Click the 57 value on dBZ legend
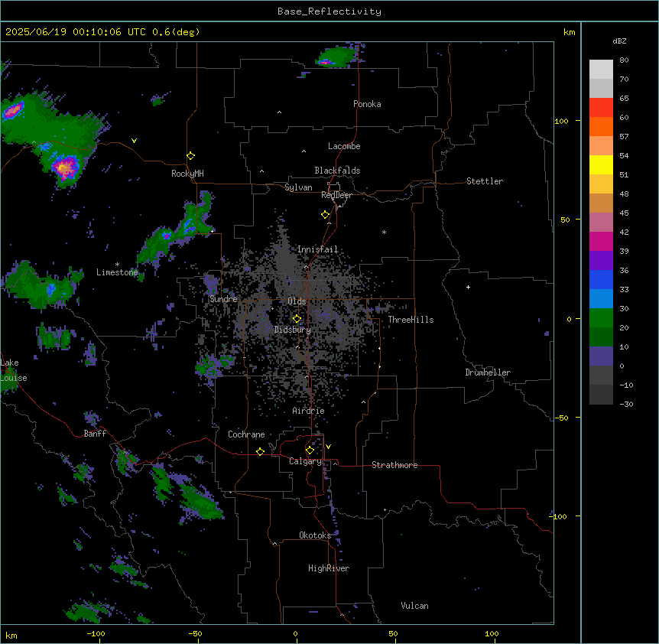 (x=624, y=137)
